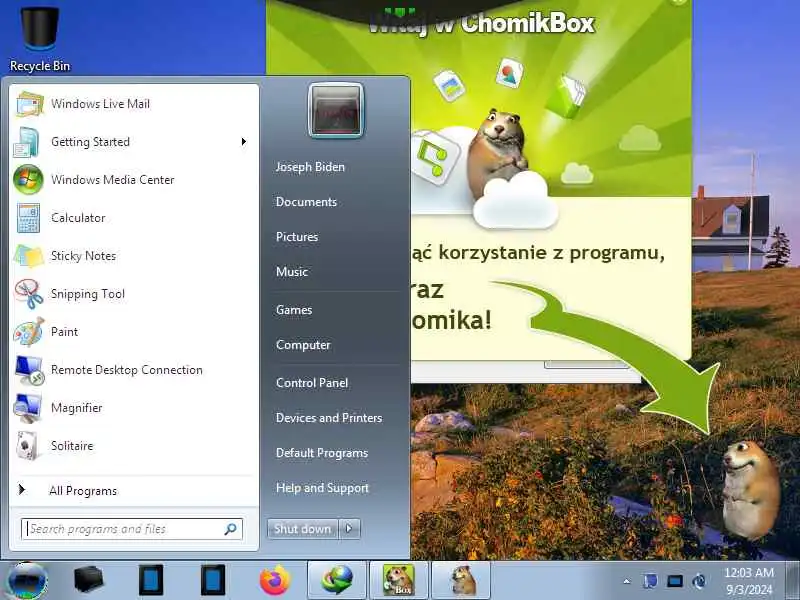800x600 pixels.
Task: Open Firefox from the taskbar
Action: (274, 581)
